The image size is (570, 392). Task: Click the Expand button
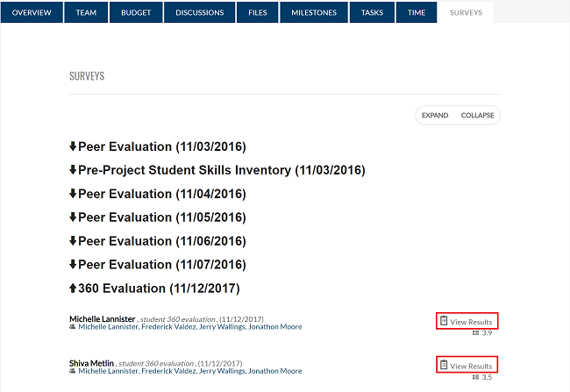[435, 115]
